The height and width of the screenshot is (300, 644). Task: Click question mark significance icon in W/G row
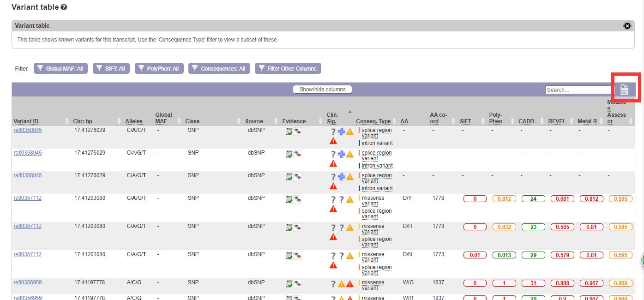[x=333, y=284]
